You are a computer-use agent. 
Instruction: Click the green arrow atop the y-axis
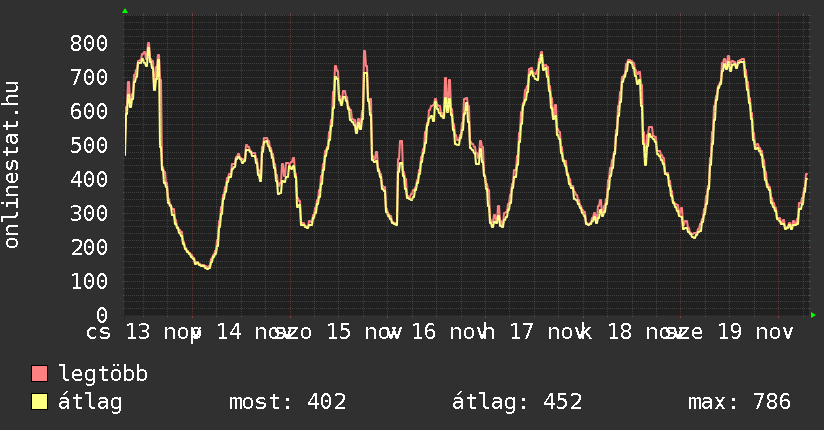pos(125,11)
